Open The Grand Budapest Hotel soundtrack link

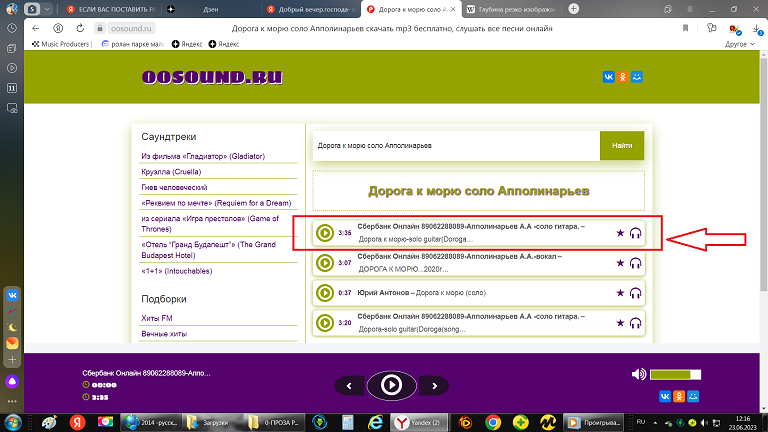pyautogui.click(x=208, y=250)
